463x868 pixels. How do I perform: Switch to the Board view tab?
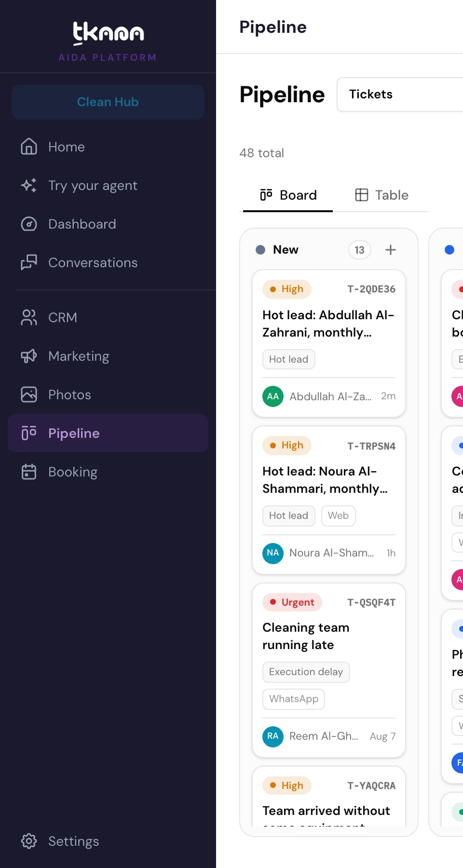pos(288,195)
